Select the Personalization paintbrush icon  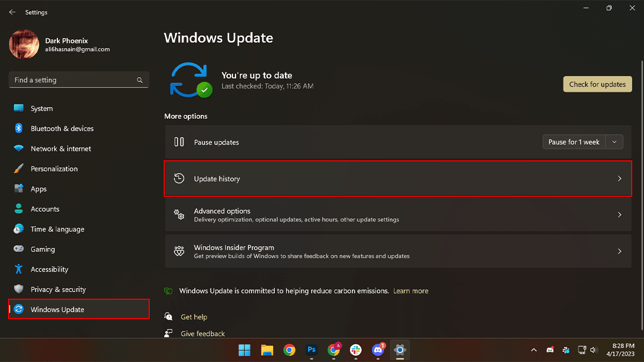(19, 168)
